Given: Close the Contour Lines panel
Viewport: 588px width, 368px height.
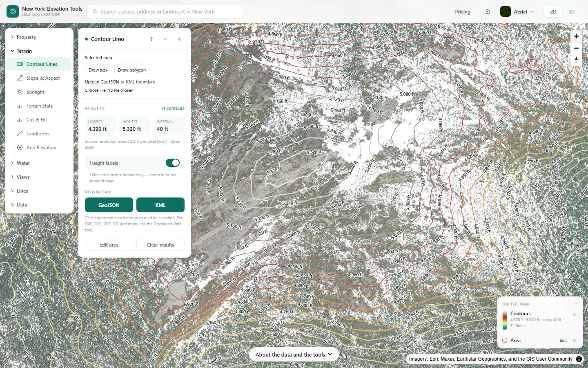Looking at the screenshot, I should tap(179, 39).
